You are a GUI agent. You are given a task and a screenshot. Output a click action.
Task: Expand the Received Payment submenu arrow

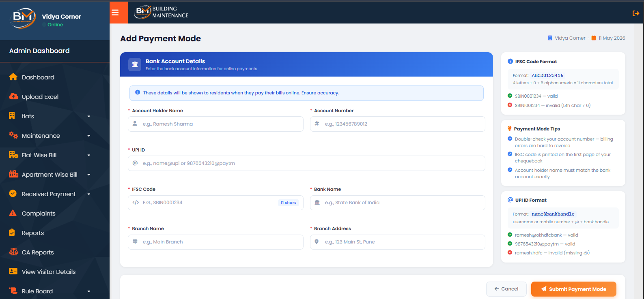click(x=88, y=194)
